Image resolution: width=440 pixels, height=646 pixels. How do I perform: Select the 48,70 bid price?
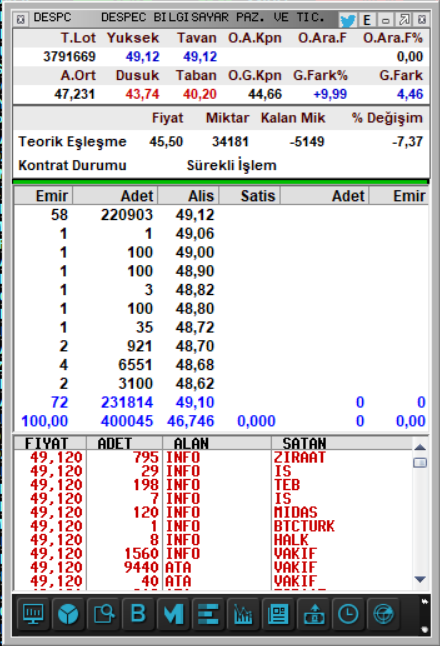[195, 346]
